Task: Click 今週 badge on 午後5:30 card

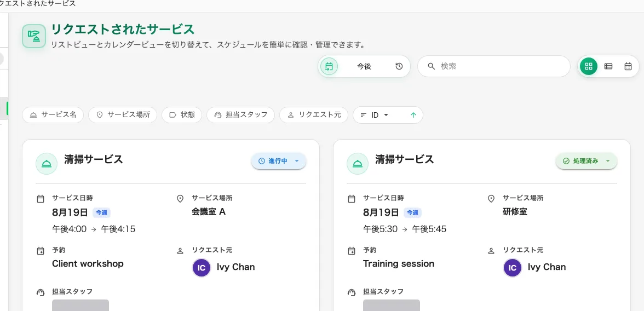Action: (x=412, y=212)
